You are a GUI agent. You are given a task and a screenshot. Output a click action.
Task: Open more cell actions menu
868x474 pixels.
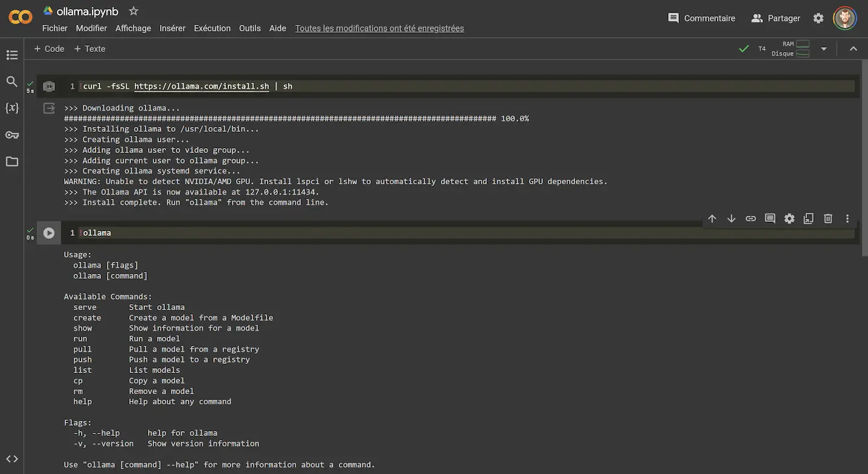[x=847, y=219]
